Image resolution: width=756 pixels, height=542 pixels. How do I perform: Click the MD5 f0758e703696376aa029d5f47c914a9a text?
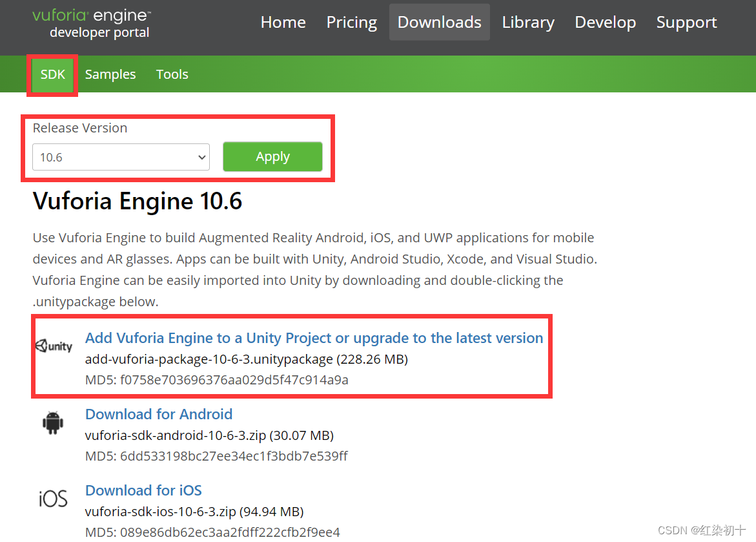coord(216,380)
